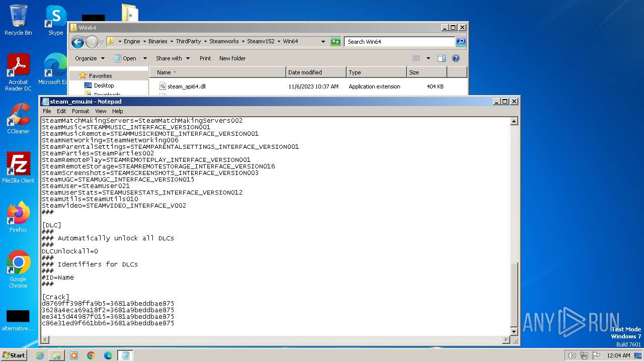Open Acrobat Reader DC shortcut
The image size is (644, 362).
point(18,73)
